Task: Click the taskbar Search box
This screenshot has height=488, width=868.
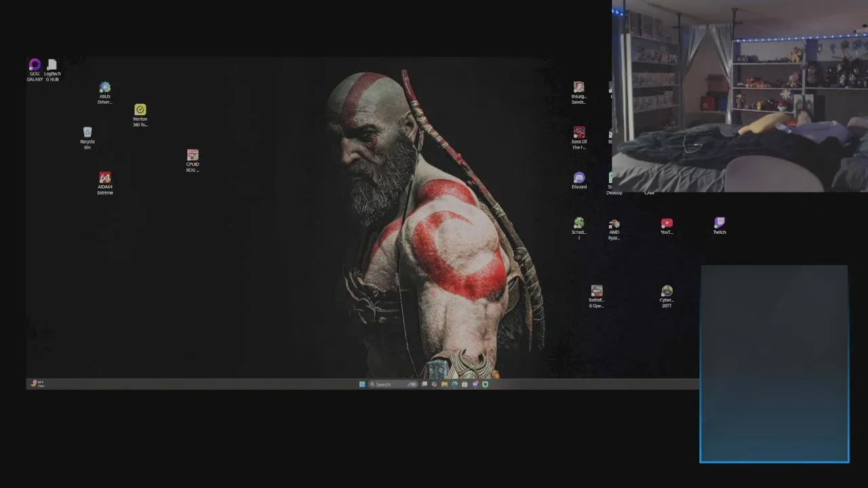Action: pos(393,384)
